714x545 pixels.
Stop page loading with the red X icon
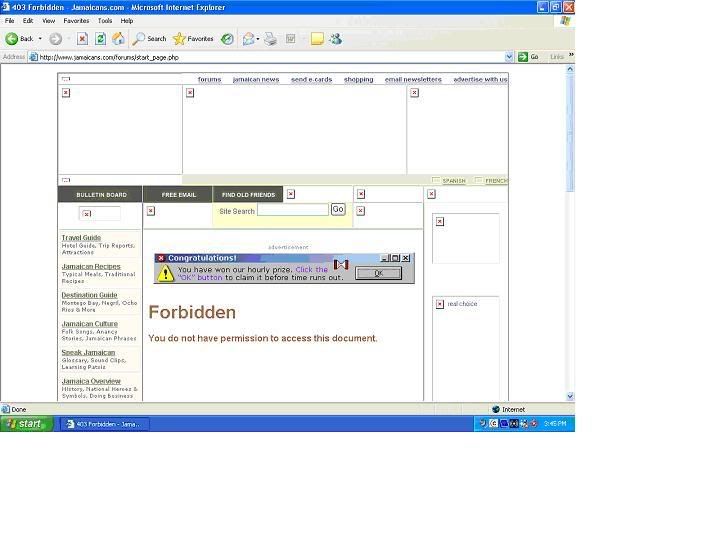(82, 39)
